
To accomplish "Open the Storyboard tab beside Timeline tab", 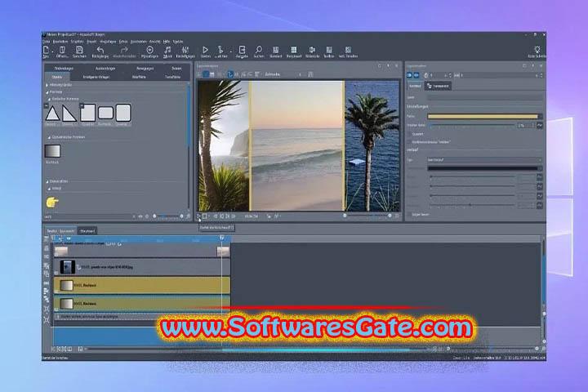I will pyautogui.click(x=87, y=231).
